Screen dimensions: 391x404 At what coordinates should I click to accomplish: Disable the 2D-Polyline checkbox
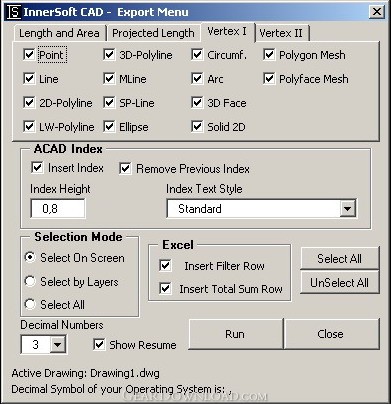pyautogui.click(x=29, y=102)
